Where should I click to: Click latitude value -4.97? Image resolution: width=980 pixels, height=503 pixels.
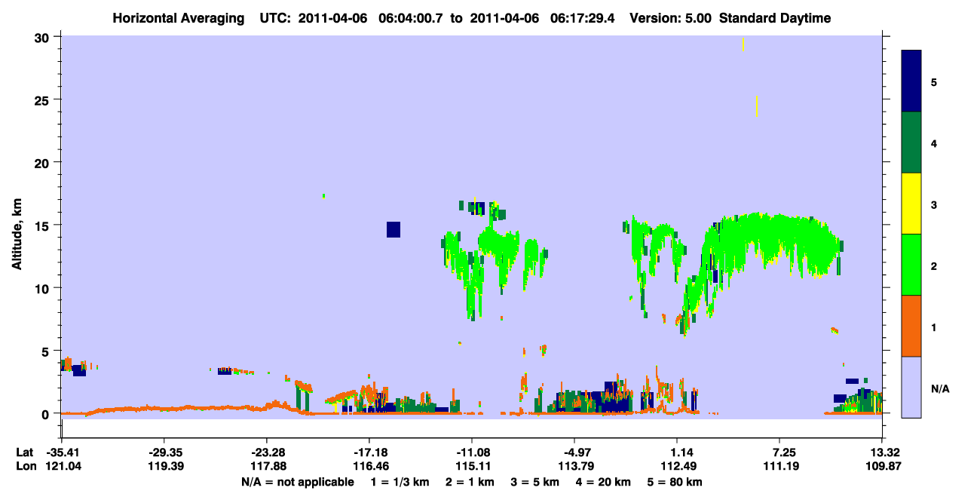[x=575, y=452]
